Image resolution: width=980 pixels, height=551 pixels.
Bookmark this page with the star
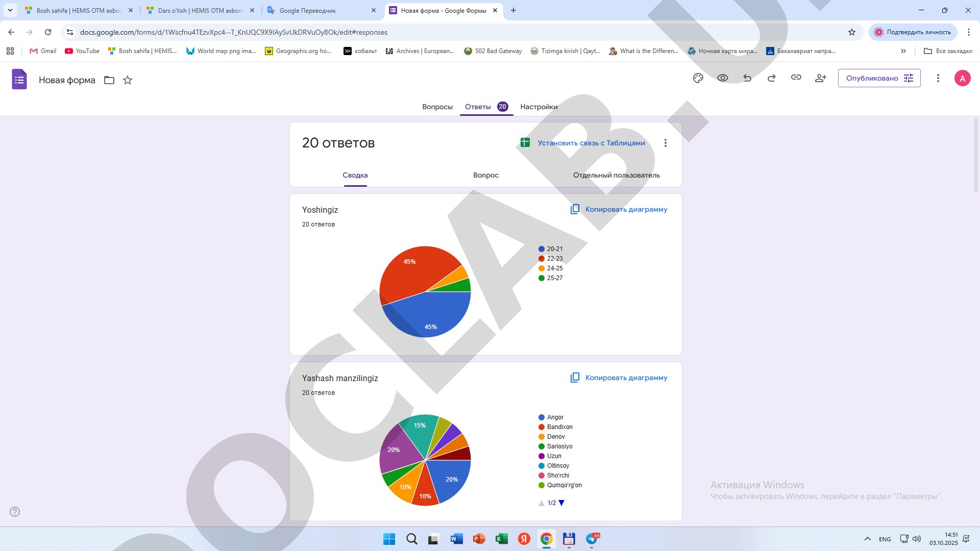pyautogui.click(x=852, y=32)
